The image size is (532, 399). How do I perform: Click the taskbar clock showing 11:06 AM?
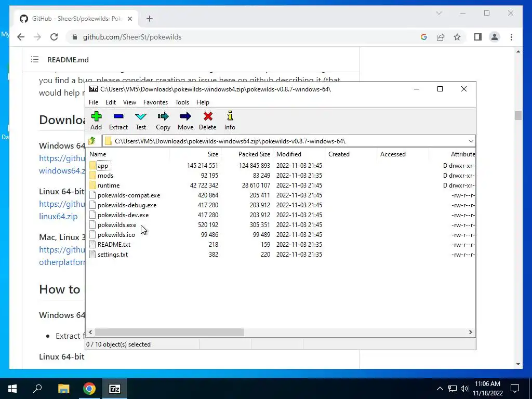487,389
